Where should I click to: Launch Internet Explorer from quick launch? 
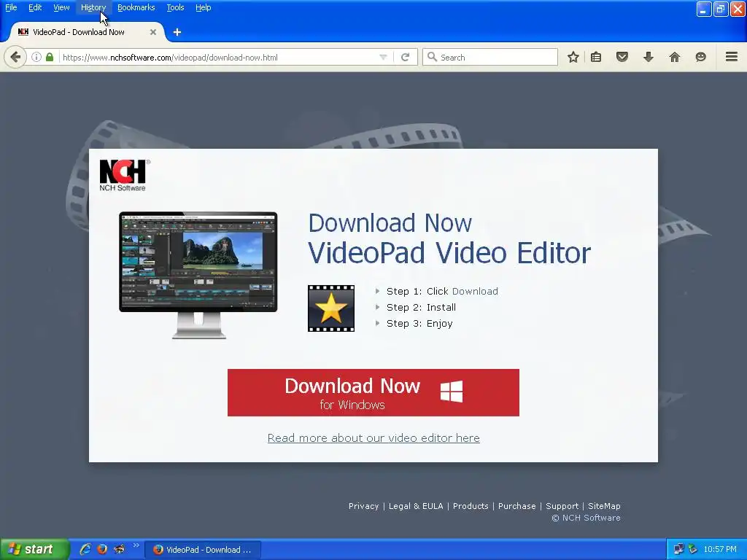click(x=85, y=549)
